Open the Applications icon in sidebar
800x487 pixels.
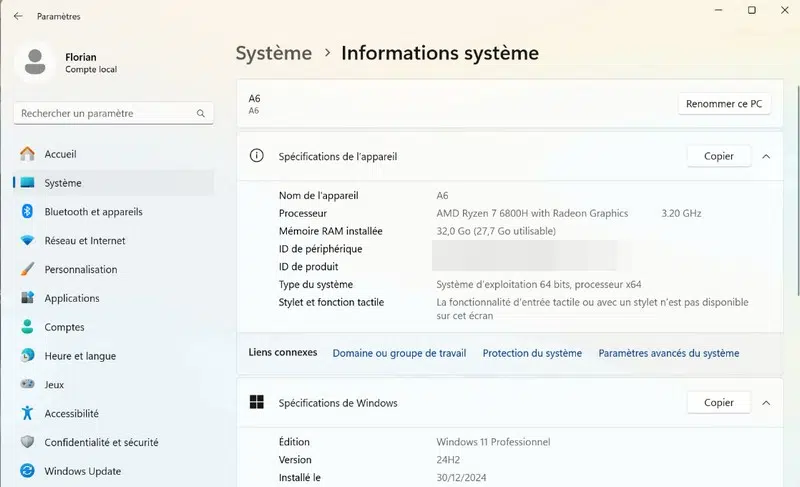27,298
